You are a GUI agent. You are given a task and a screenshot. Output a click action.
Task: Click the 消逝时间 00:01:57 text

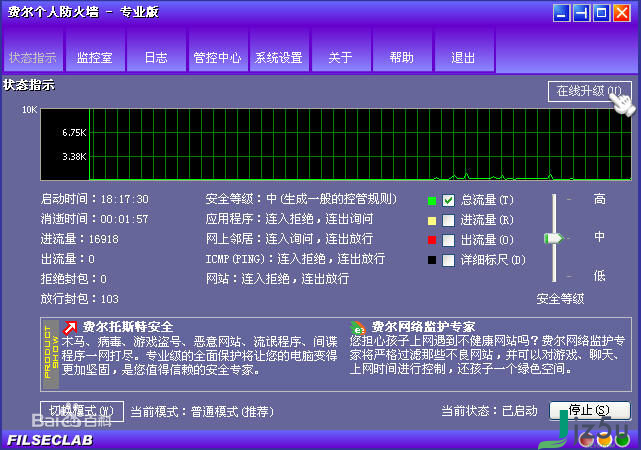pos(94,219)
